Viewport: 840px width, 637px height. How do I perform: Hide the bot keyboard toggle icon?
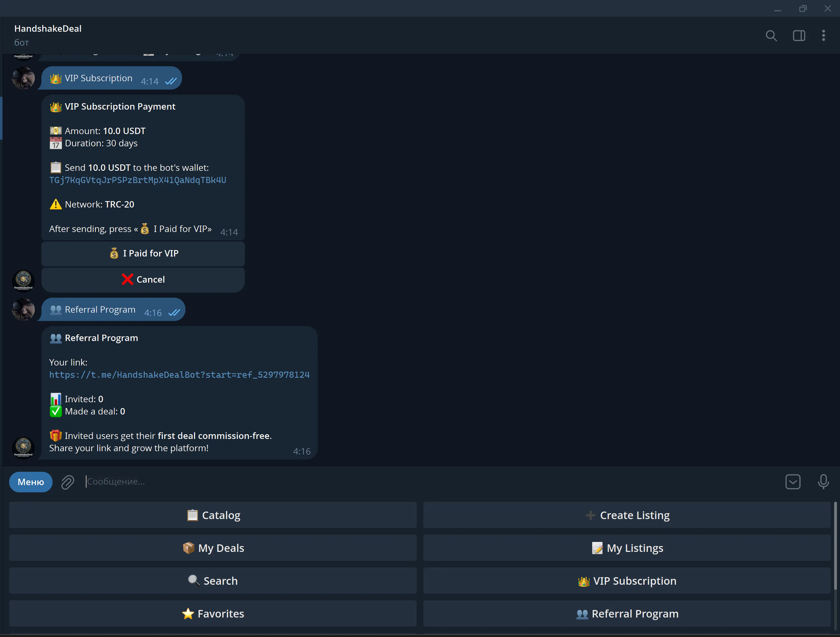(792, 482)
